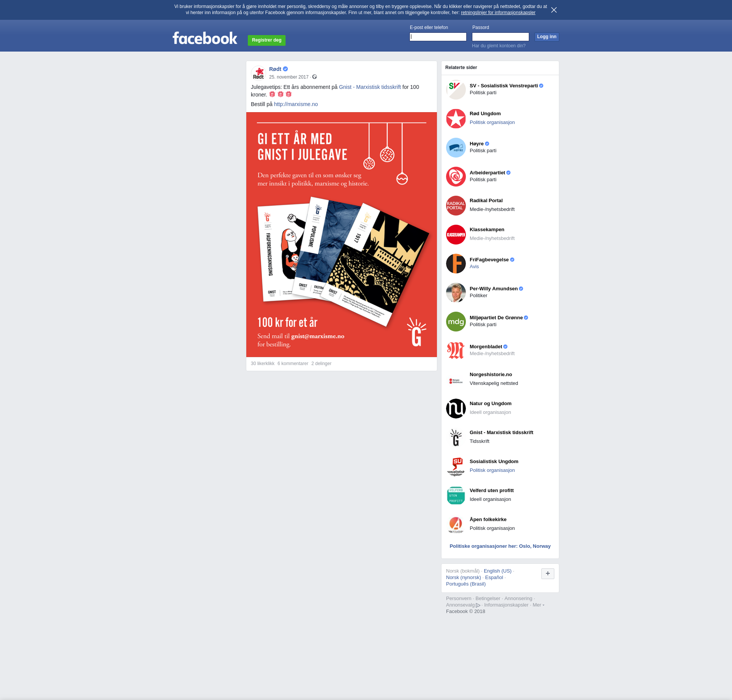
Task: Click the public globe audience icon
Action: click(315, 77)
